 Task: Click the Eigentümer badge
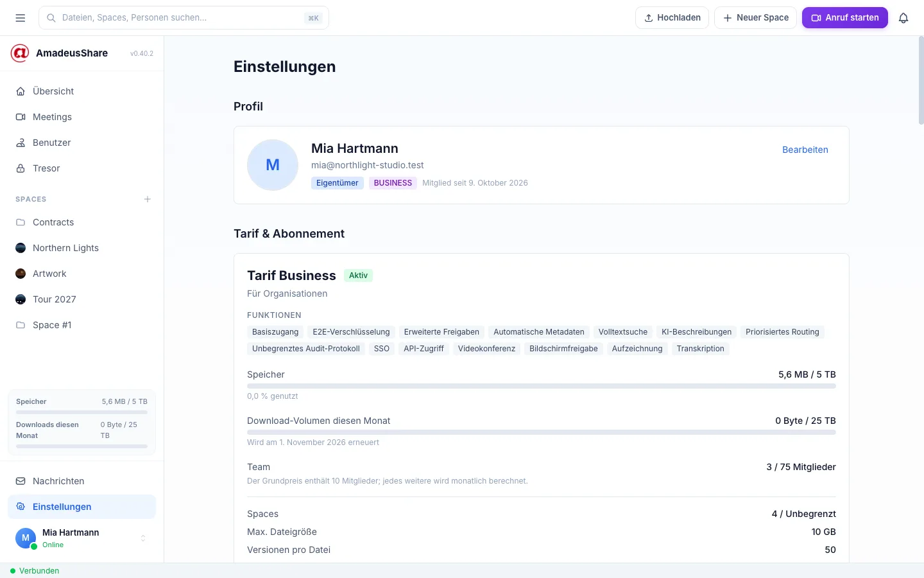pos(338,183)
